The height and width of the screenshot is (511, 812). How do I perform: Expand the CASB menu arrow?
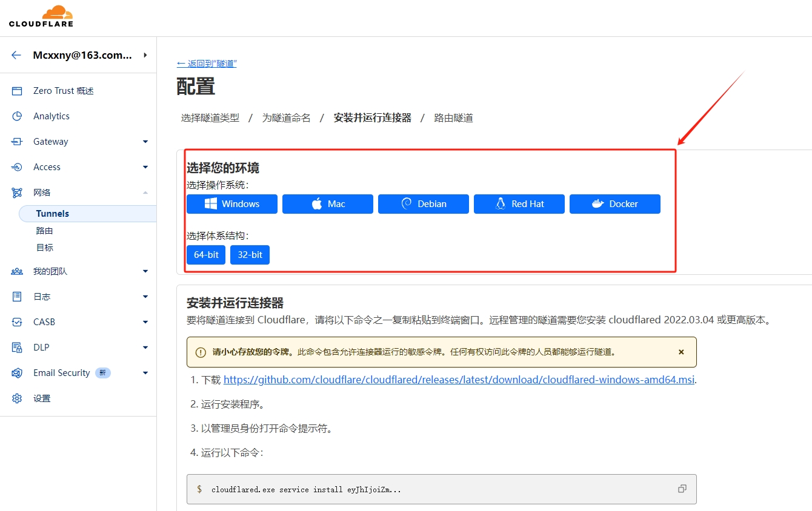(145, 322)
